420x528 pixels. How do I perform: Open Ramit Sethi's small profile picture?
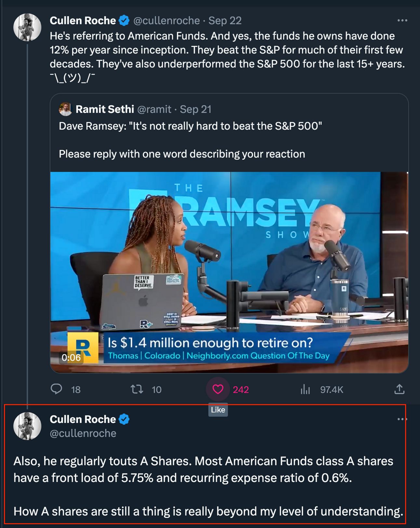(65, 109)
